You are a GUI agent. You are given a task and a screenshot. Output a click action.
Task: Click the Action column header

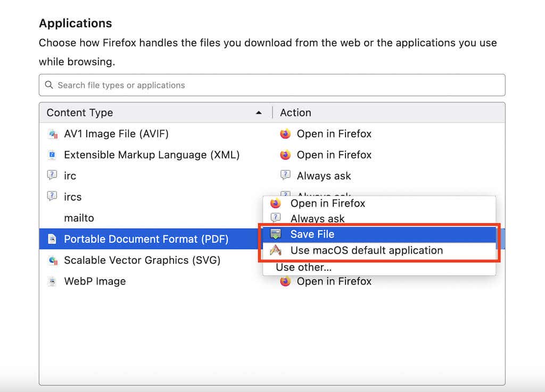click(x=296, y=113)
